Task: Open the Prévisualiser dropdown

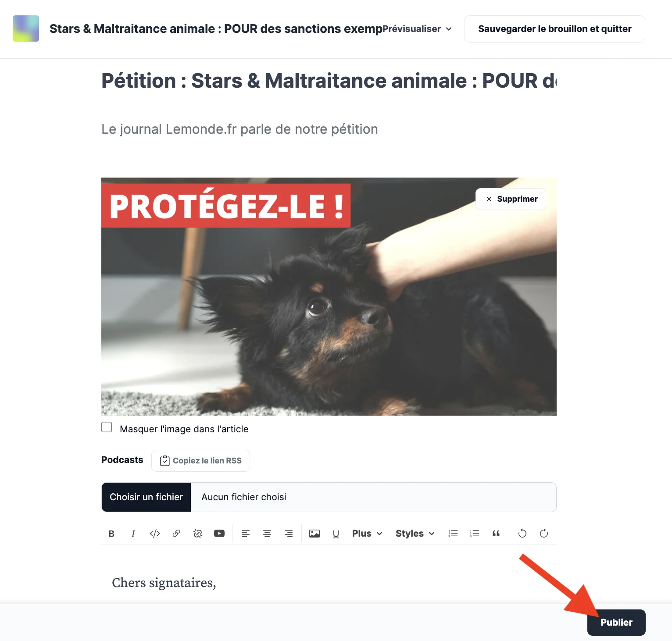Action: click(x=417, y=29)
